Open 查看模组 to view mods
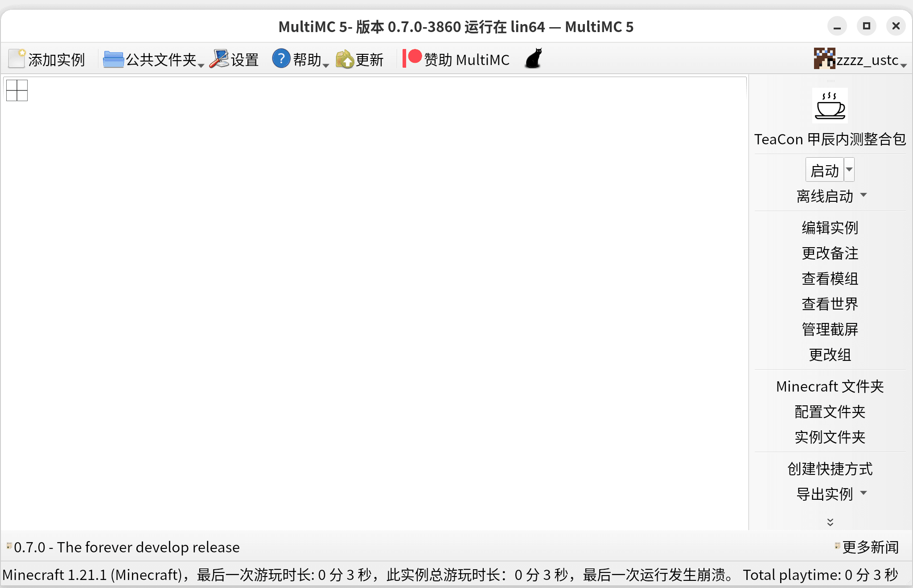 pos(830,278)
